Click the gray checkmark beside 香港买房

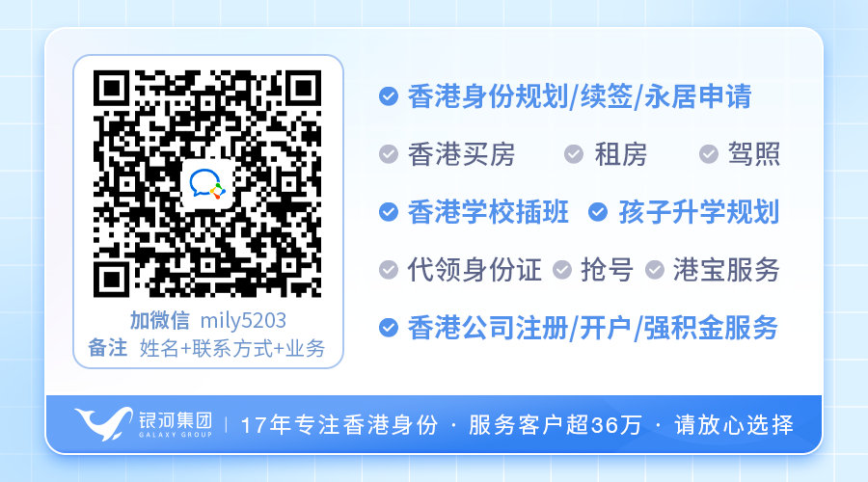(388, 154)
